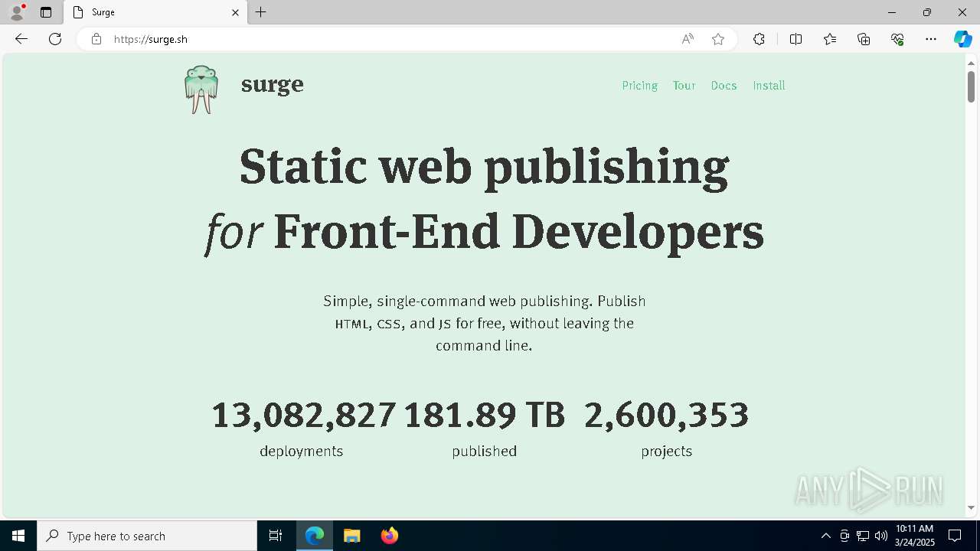Show hidden system tray icons
This screenshot has height=551, width=980.
tap(825, 536)
